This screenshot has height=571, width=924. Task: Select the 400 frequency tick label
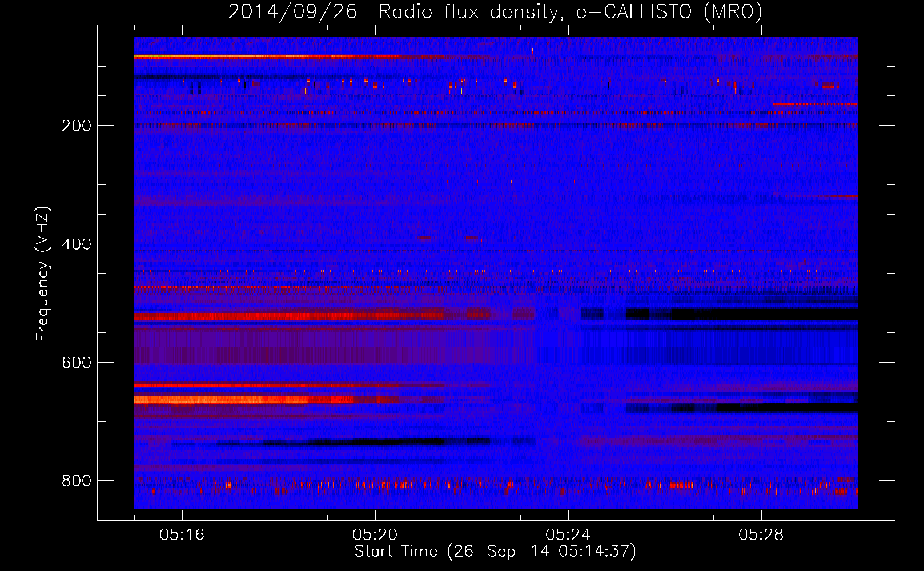coord(77,244)
